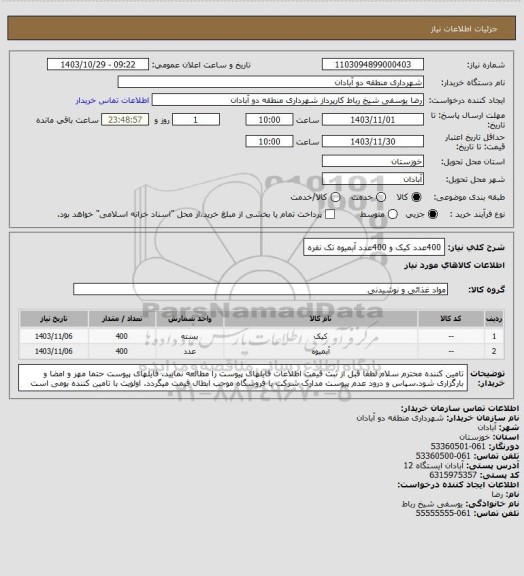Click the آبمیوه item name cell
Image resolution: width=524 pixels, height=576 pixels.
pos(320,351)
